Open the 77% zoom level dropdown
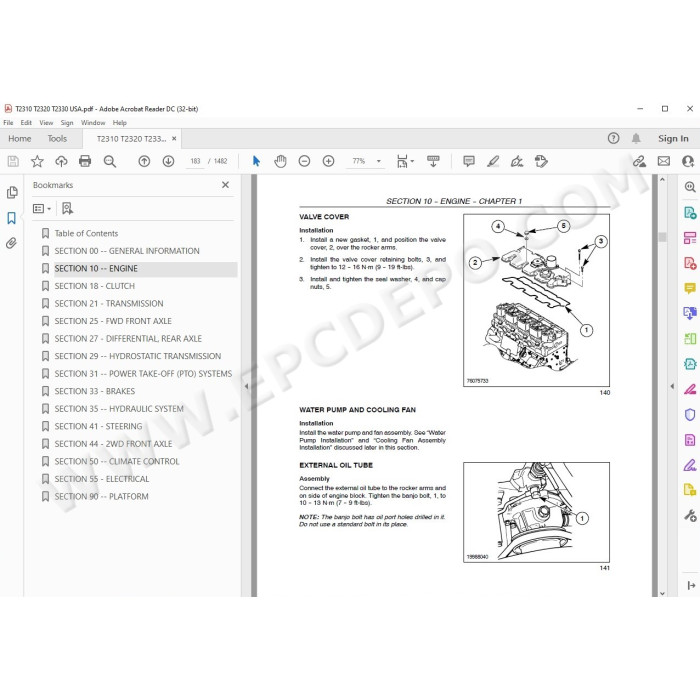 click(379, 161)
